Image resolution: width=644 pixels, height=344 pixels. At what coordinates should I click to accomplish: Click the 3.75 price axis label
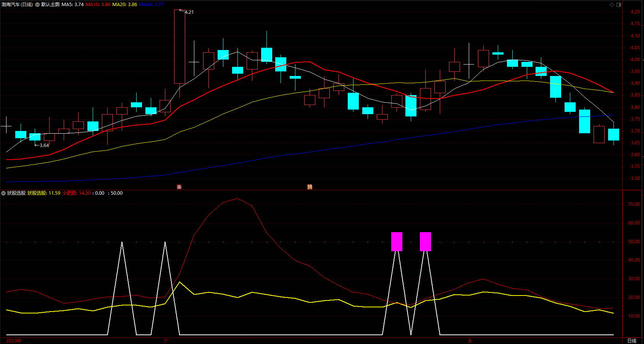[635, 119]
